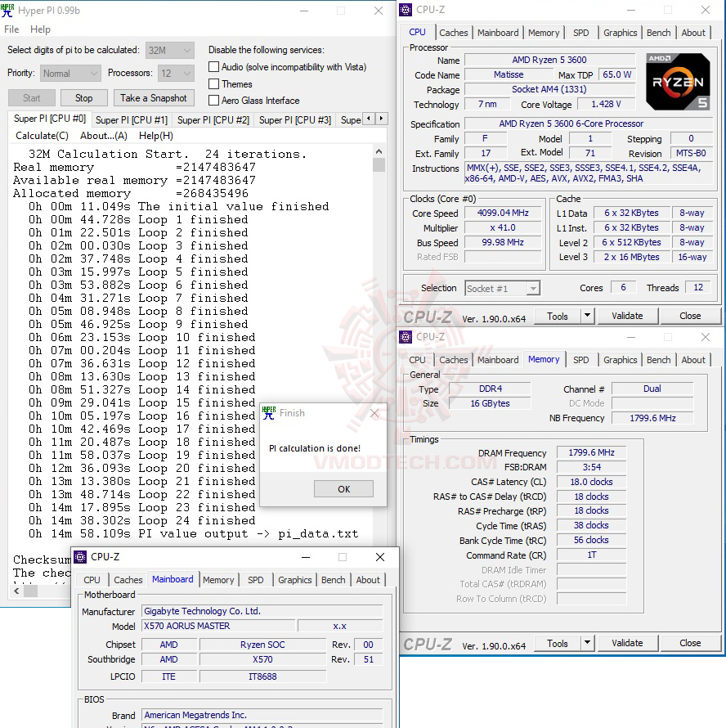
Task: Open the Help(H) menu in Super PI
Action: [156, 136]
